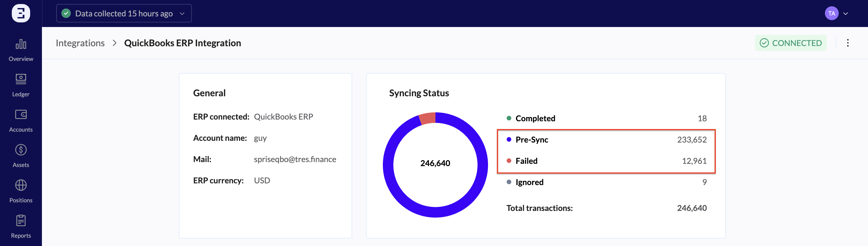Click the CONNECTED status badge
868x246 pixels.
(790, 43)
